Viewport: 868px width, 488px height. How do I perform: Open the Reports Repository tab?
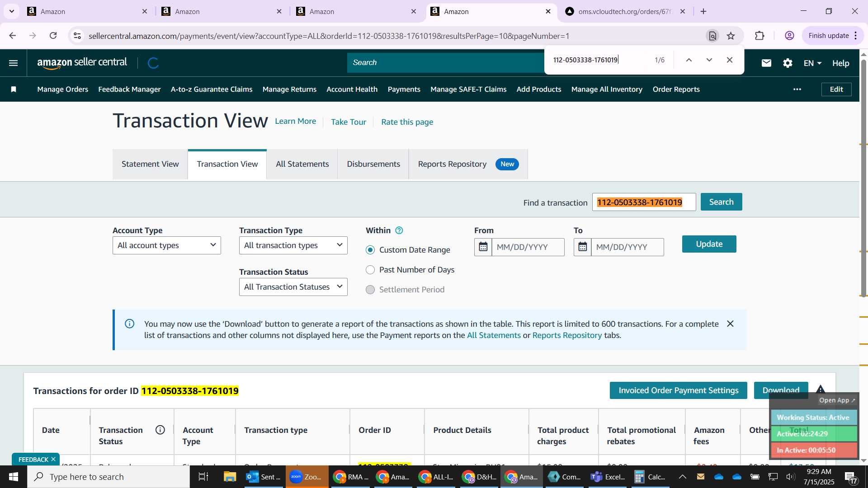point(468,164)
